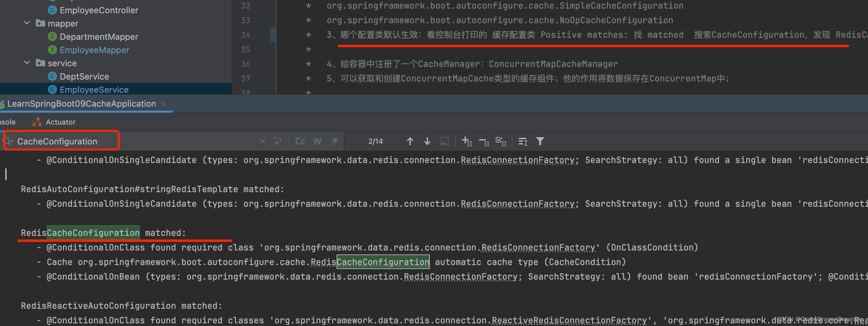Click EmployeeController class icon
Viewport: 868px width, 326px height.
[52, 10]
